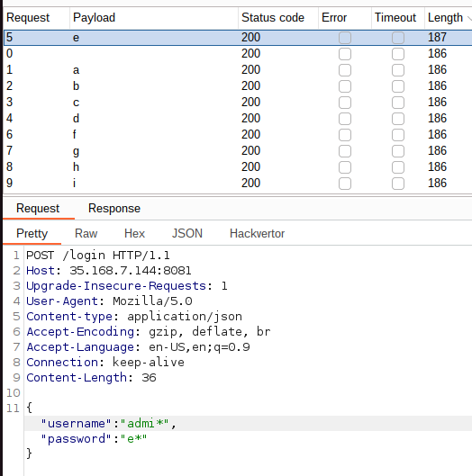472x476 pixels.
Task: Click the Content-Length 36 line
Action: [x=91, y=377]
